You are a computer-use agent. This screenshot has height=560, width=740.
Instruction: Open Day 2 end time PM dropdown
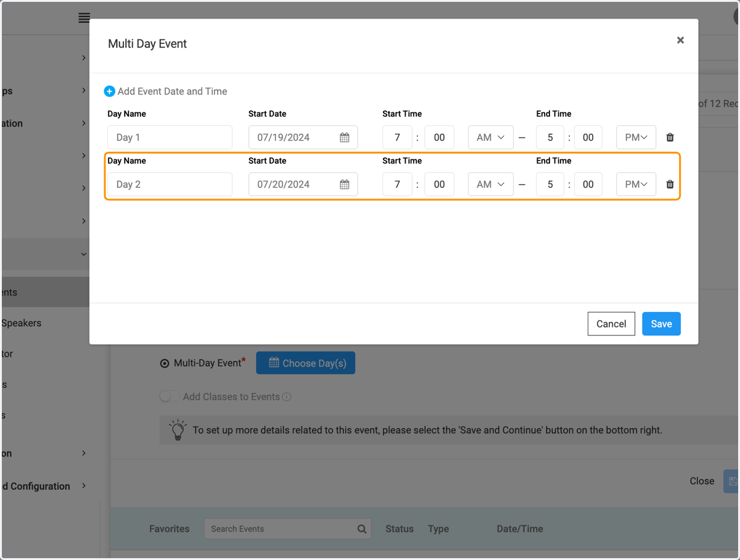(x=636, y=184)
